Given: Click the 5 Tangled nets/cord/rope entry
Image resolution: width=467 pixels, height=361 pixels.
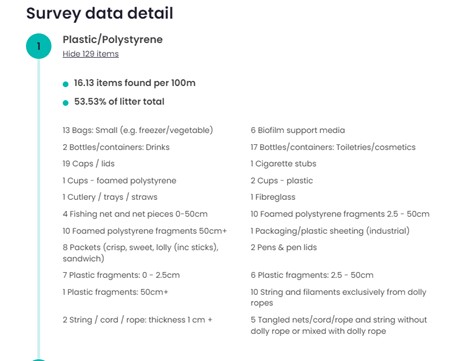Looking at the screenshot, I should point(339,325).
